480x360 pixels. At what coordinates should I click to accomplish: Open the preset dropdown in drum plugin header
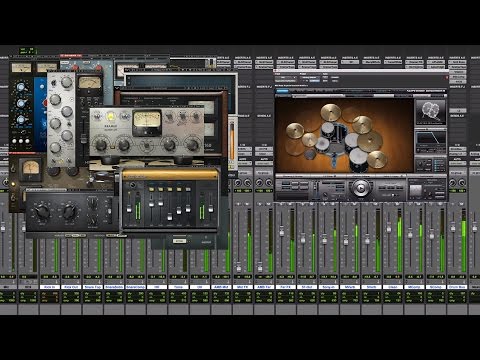[x=310, y=79]
